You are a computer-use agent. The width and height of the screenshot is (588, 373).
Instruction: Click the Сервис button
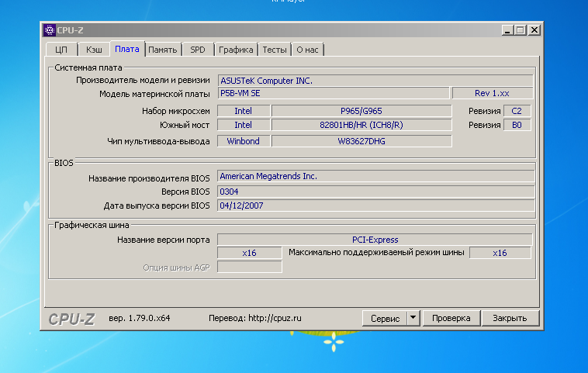[385, 318]
